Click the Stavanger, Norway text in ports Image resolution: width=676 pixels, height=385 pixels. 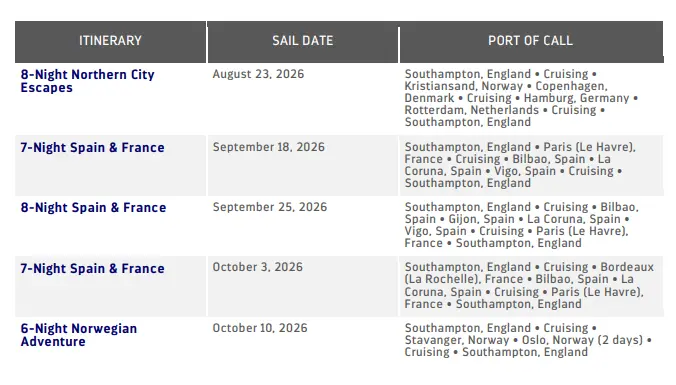tap(457, 340)
